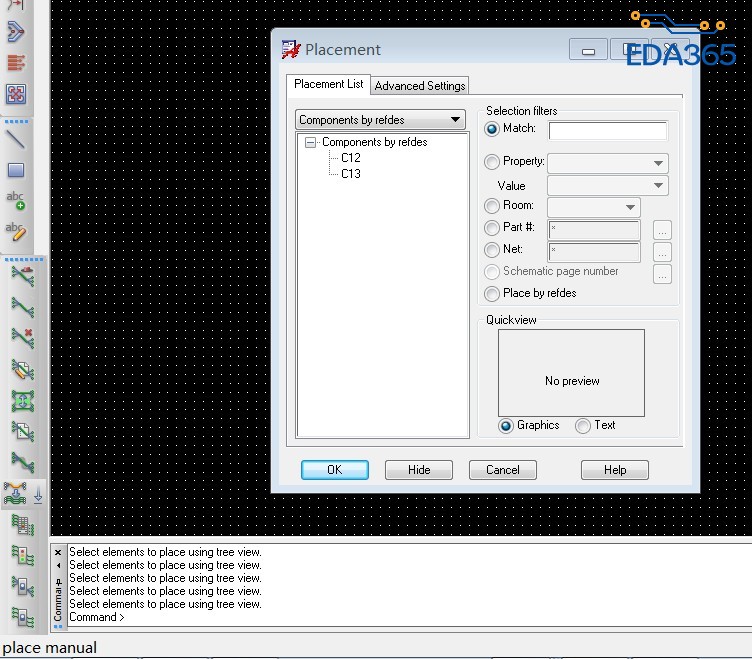Screen dimensions: 752x659
Task: Click the Command window pin icon
Action: (x=59, y=583)
